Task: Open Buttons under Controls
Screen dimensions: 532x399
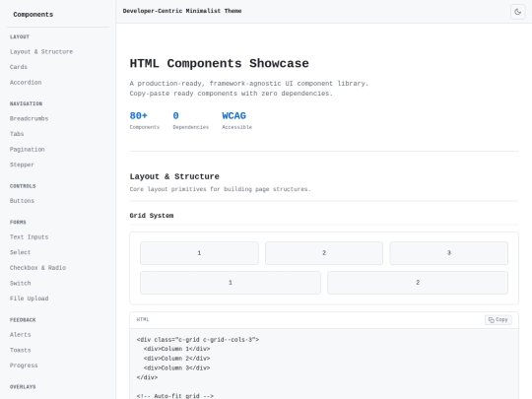Action: click(22, 201)
